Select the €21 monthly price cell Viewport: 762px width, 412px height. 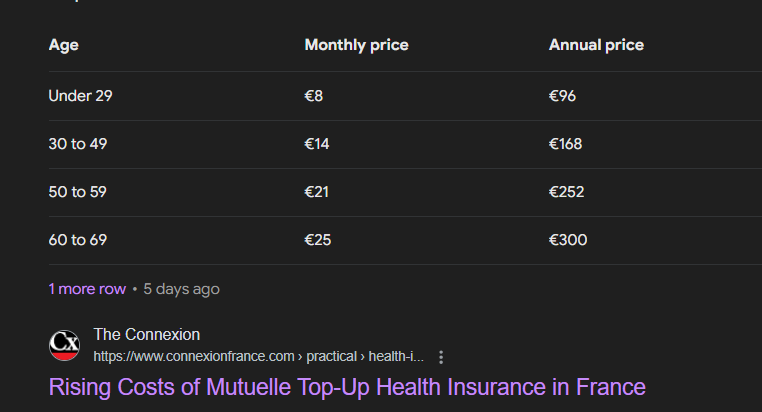(x=317, y=192)
